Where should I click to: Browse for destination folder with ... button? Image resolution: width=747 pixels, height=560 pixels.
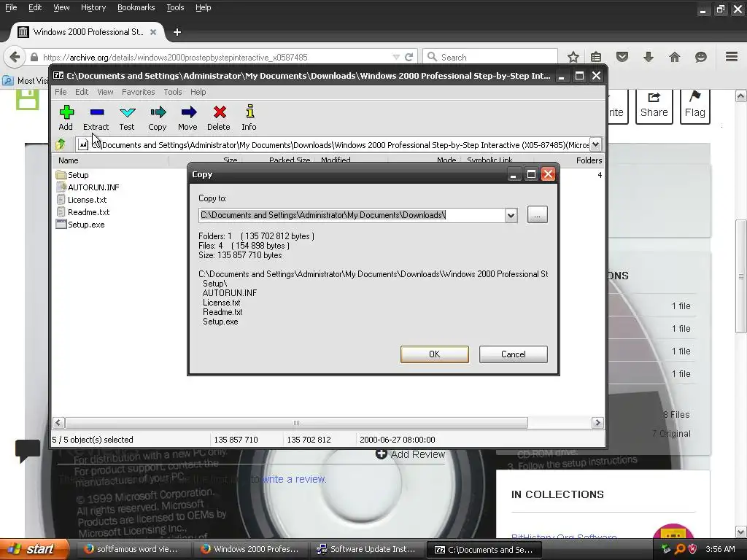(x=538, y=215)
